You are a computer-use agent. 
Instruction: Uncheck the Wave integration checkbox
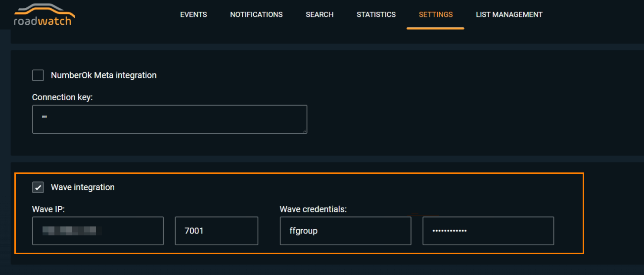coord(38,187)
